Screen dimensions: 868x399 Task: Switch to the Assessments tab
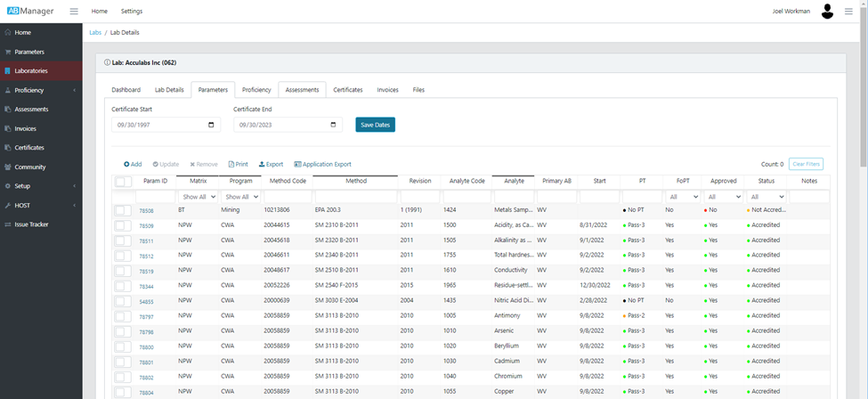coord(302,90)
